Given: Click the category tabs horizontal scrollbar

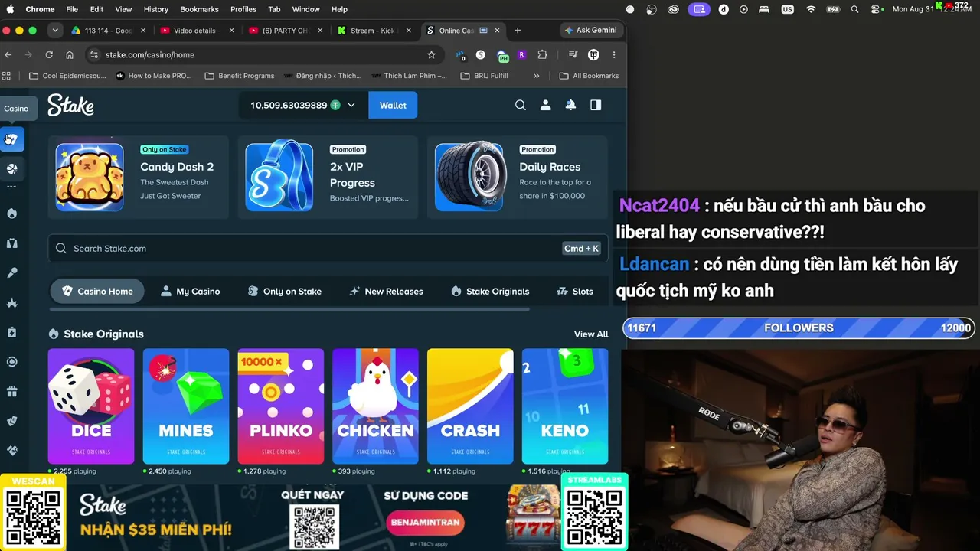Looking at the screenshot, I should [289, 309].
